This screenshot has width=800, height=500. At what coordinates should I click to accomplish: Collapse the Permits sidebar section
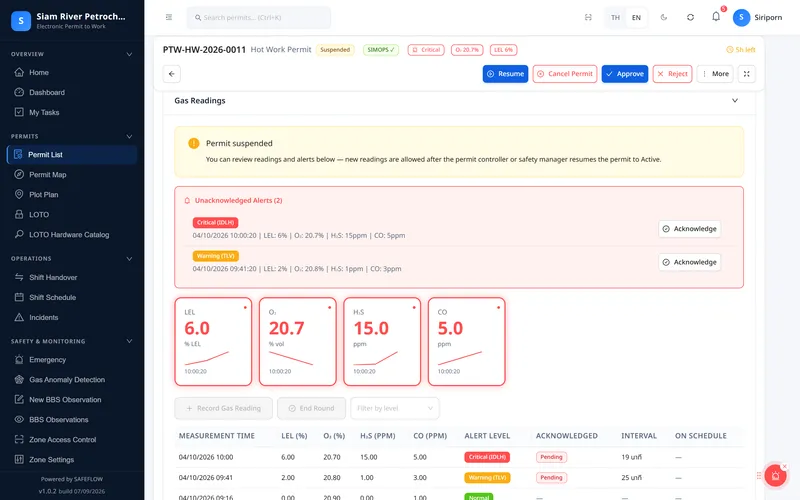[x=129, y=136]
